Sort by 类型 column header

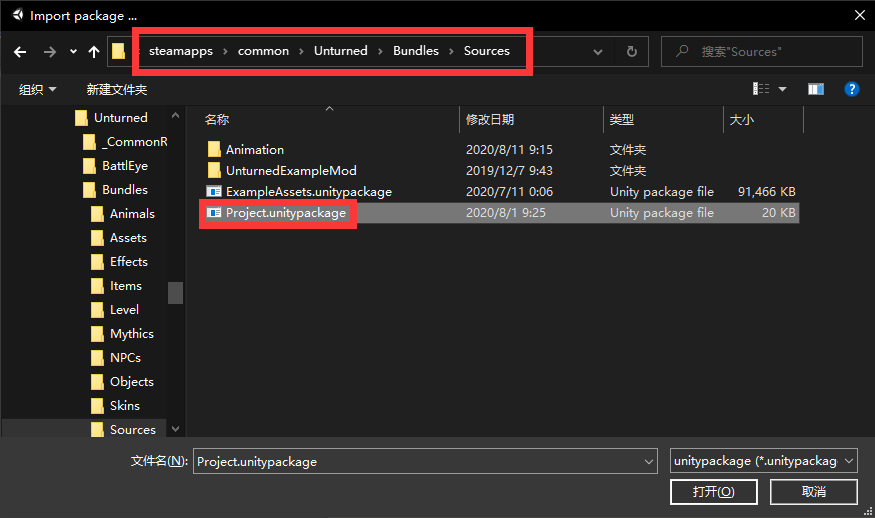tap(622, 119)
